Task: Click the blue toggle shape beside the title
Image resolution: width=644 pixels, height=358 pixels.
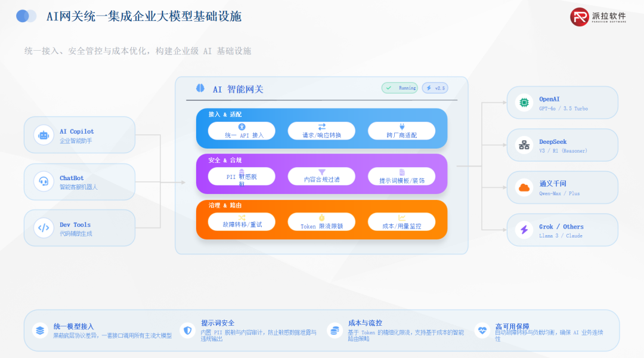Action: pyautogui.click(x=26, y=16)
